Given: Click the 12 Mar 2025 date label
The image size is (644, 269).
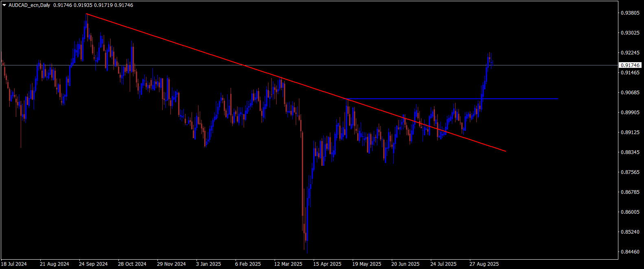Looking at the screenshot, I should click(x=288, y=264).
